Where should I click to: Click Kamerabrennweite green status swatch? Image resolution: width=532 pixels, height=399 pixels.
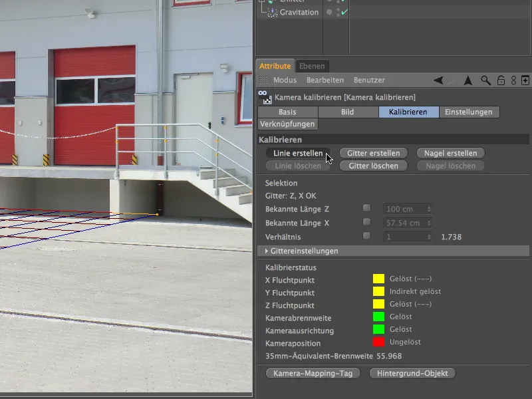pyautogui.click(x=378, y=317)
